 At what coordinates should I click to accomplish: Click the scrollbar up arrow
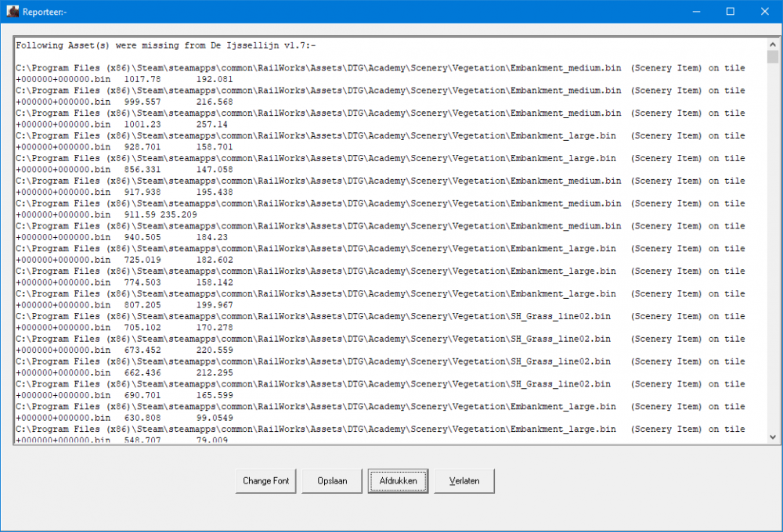pos(773,45)
